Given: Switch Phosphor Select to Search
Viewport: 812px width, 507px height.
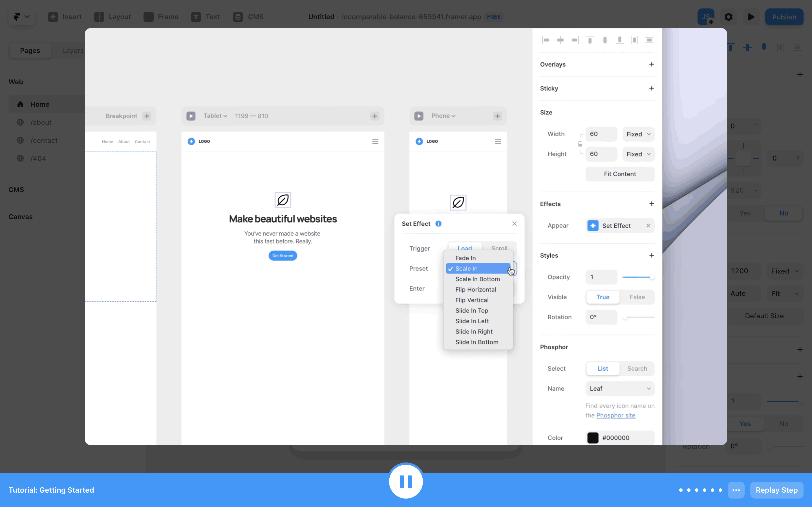Looking at the screenshot, I should coord(637,368).
